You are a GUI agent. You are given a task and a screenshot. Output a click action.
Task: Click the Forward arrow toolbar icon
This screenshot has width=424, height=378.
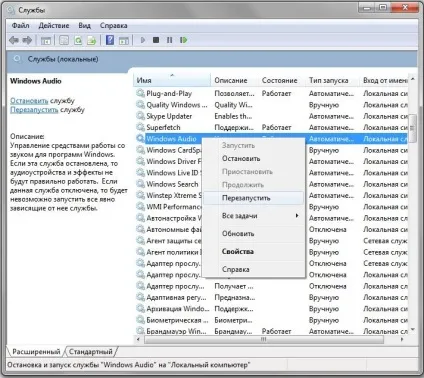(27, 40)
